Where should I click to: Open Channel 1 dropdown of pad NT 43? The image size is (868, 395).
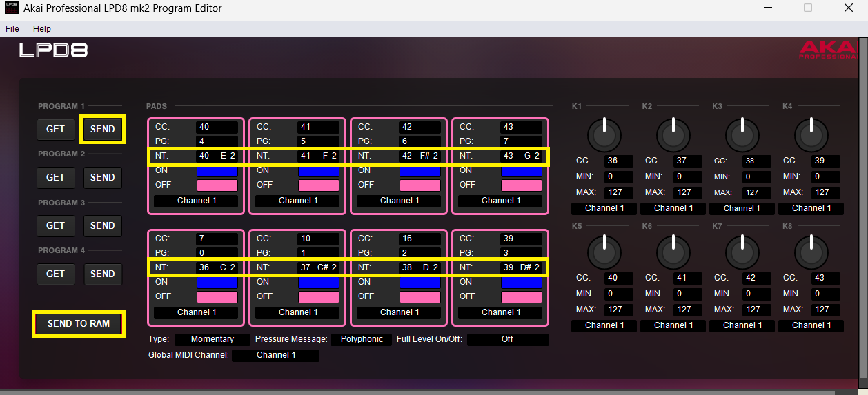(x=500, y=201)
